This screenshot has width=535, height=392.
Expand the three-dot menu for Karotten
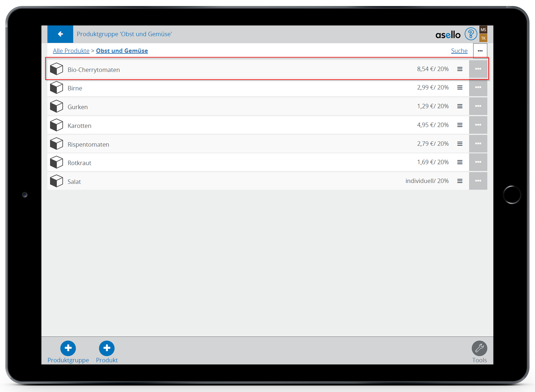(478, 125)
